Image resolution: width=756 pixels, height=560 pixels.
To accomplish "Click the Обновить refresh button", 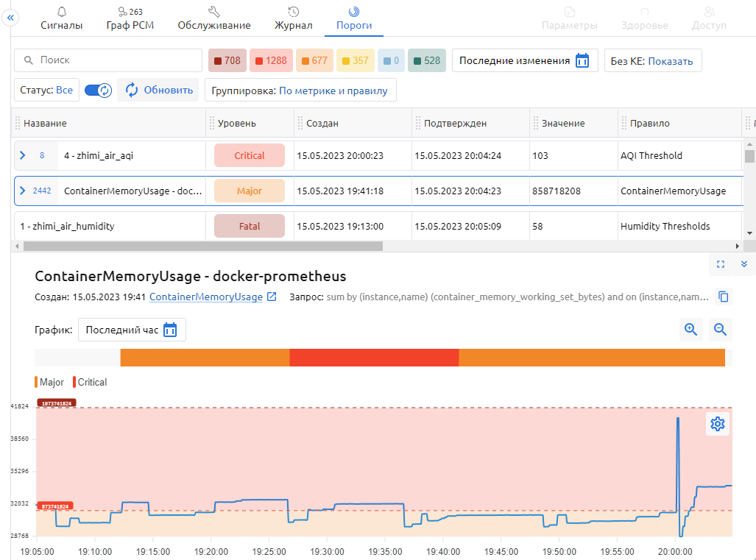I will point(158,90).
